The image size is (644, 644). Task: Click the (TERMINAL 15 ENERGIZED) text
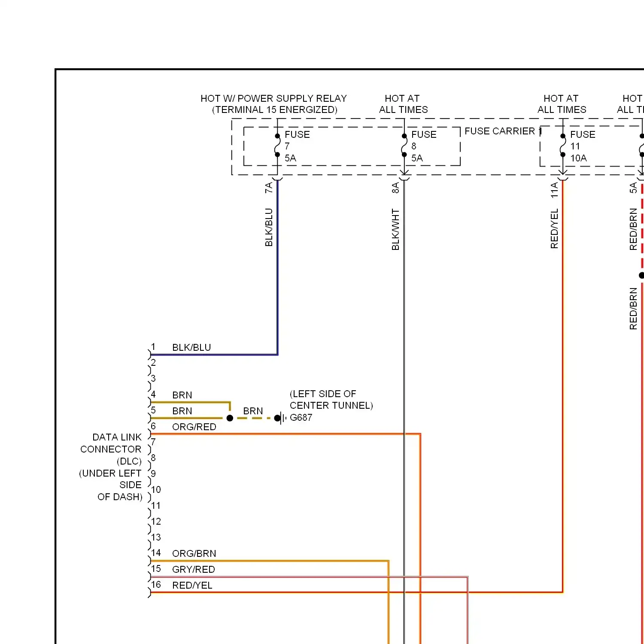[x=275, y=110]
